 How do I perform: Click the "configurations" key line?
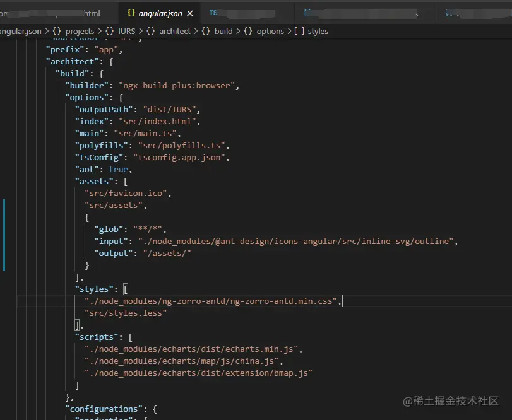point(111,409)
